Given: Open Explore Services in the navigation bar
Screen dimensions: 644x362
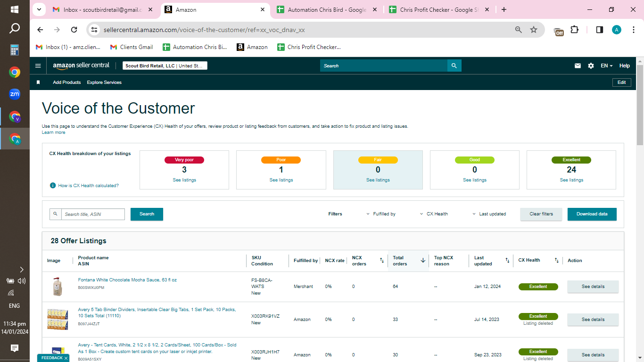Looking at the screenshot, I should (x=104, y=82).
